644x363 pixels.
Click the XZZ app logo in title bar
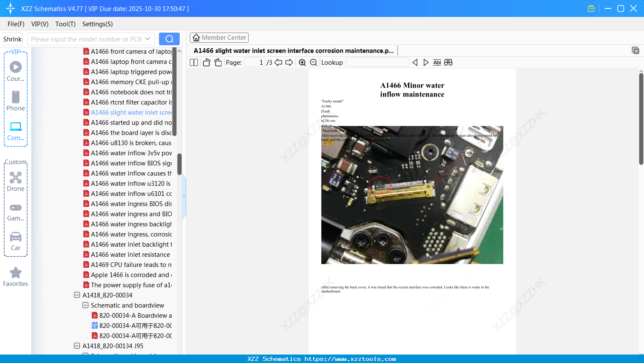coord(10,8)
